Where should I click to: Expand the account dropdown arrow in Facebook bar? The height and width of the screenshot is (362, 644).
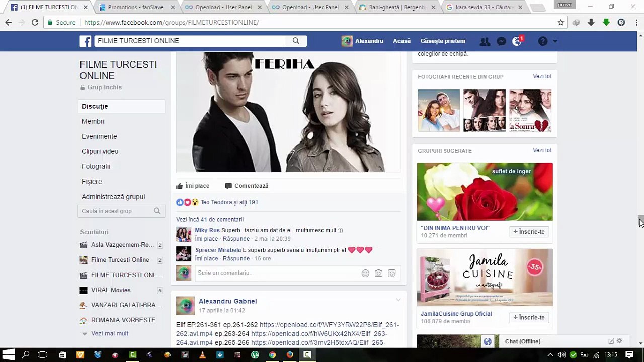pos(555,41)
